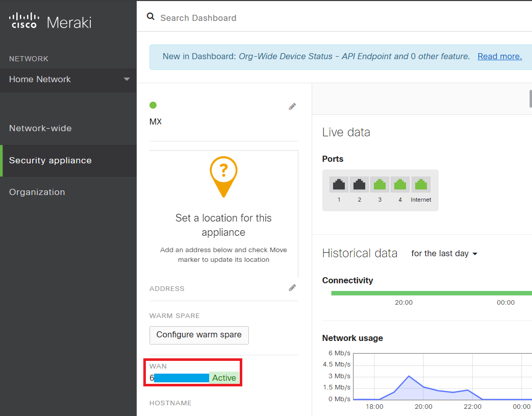Click the search magnifier icon
The height and width of the screenshot is (416, 532).
150,17
